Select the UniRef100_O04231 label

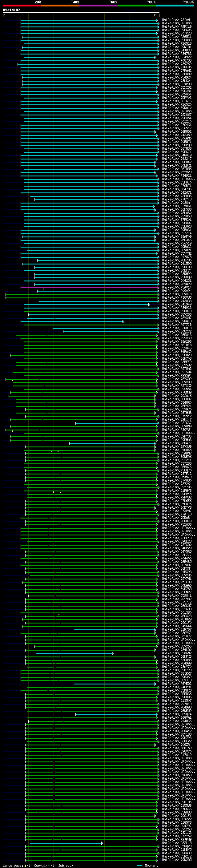(177, 281)
